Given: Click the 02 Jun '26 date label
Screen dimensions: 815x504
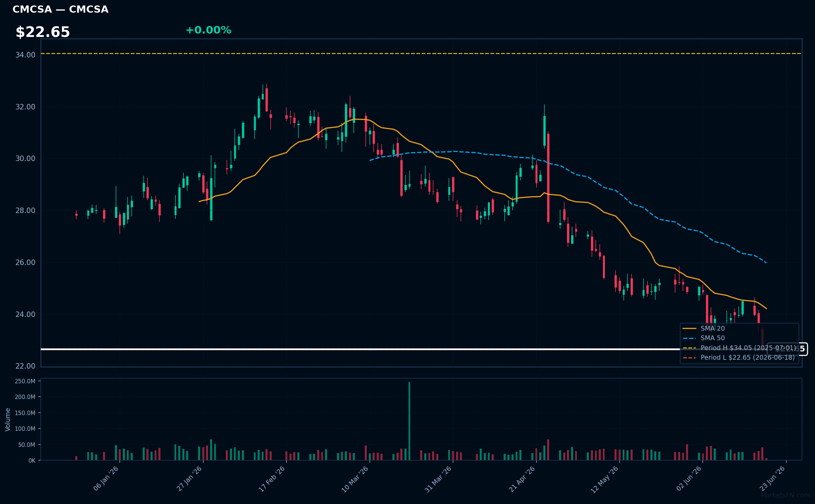Looking at the screenshot, I should (689, 479).
